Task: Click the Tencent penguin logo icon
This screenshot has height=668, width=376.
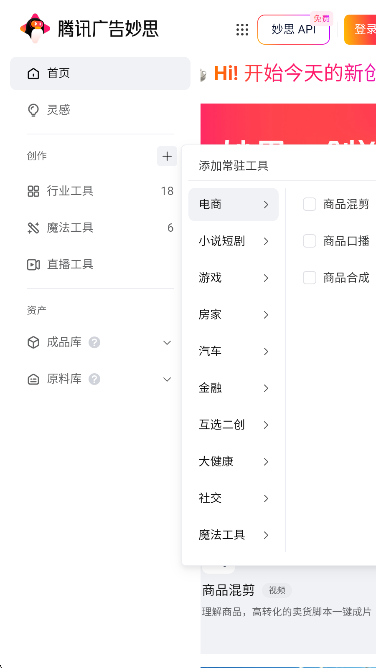Action: pos(35,28)
